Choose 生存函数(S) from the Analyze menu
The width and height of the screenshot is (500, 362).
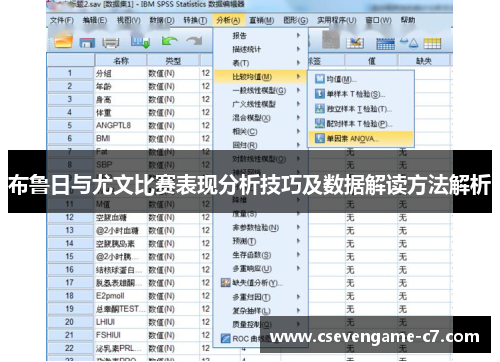click(x=260, y=255)
